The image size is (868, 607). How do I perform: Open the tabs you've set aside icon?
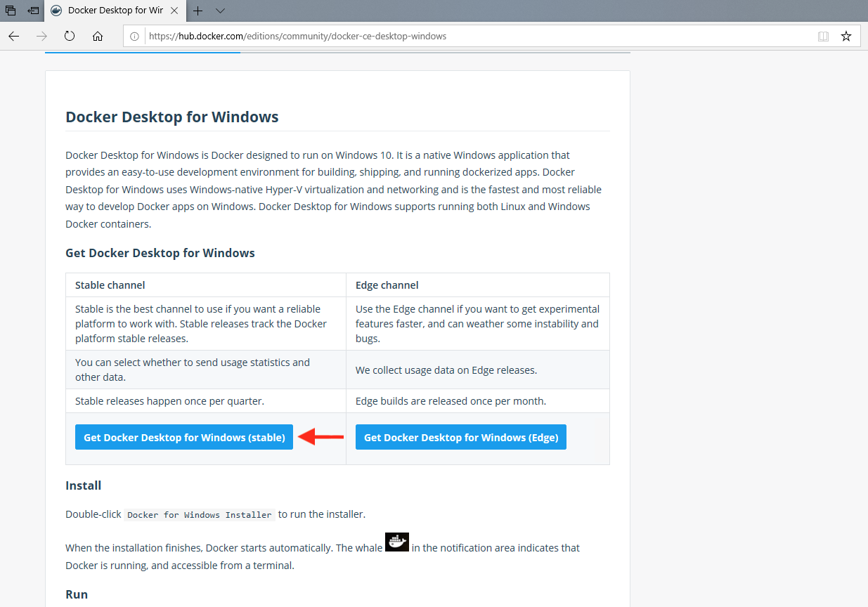11,11
